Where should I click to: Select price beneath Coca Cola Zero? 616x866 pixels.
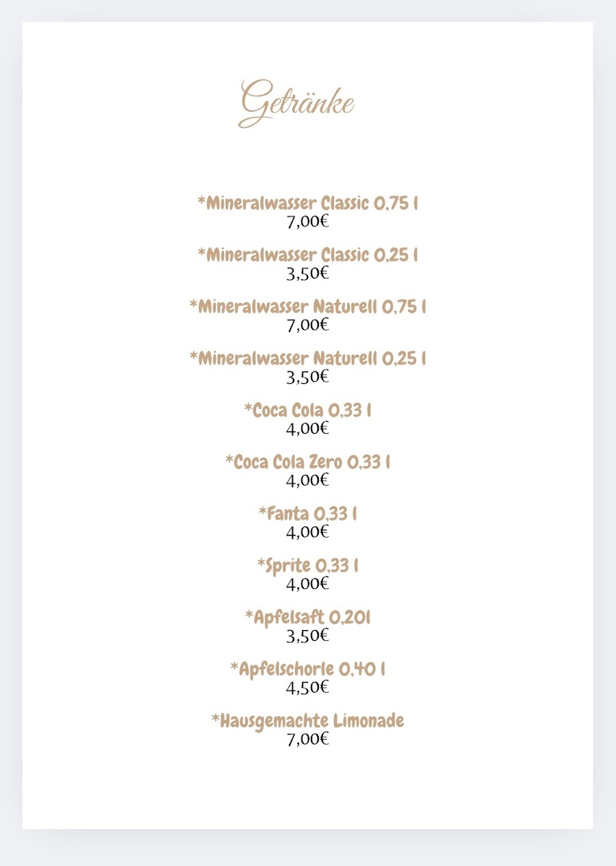click(x=308, y=480)
